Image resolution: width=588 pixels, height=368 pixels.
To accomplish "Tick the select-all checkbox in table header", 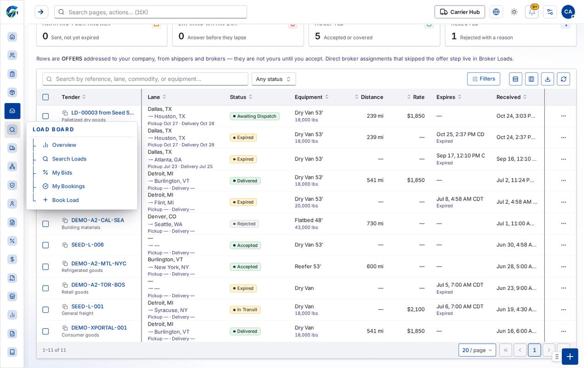I will [45, 97].
